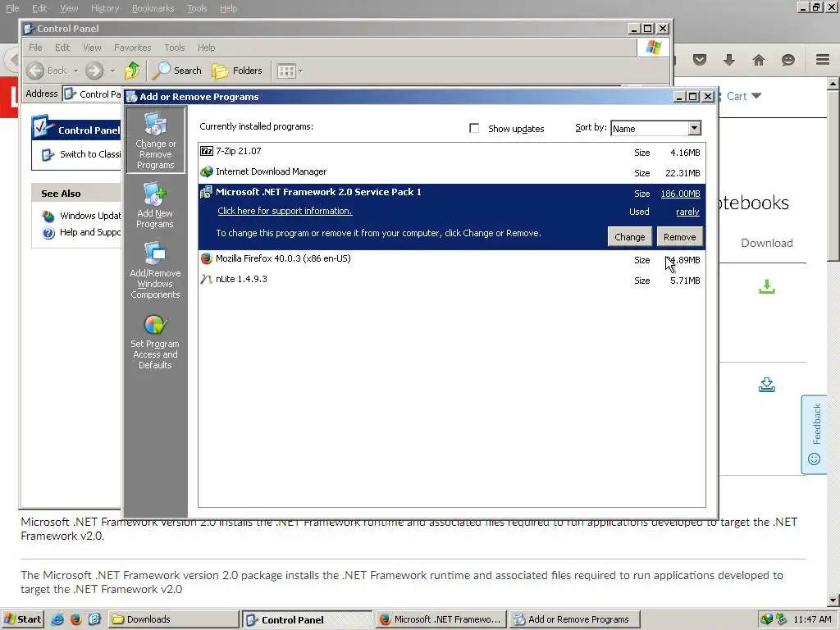Click Search magnifier in Control Panel toolbar
The height and width of the screenshot is (630, 840).
click(x=161, y=71)
